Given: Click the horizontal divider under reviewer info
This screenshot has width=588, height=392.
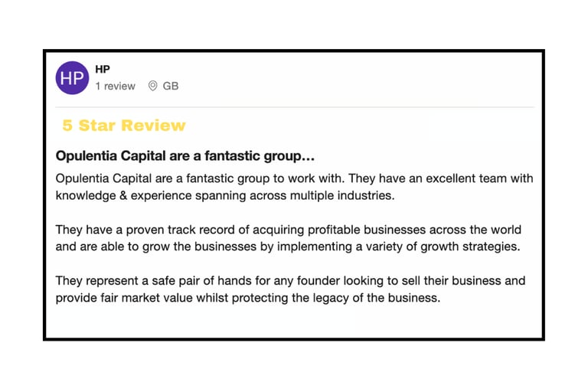Looking at the screenshot, I should (x=295, y=107).
